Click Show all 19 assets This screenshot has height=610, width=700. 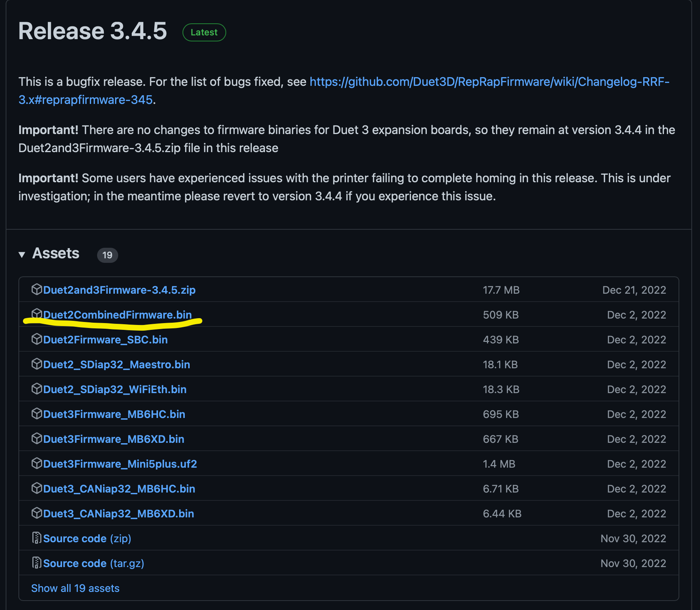(75, 588)
